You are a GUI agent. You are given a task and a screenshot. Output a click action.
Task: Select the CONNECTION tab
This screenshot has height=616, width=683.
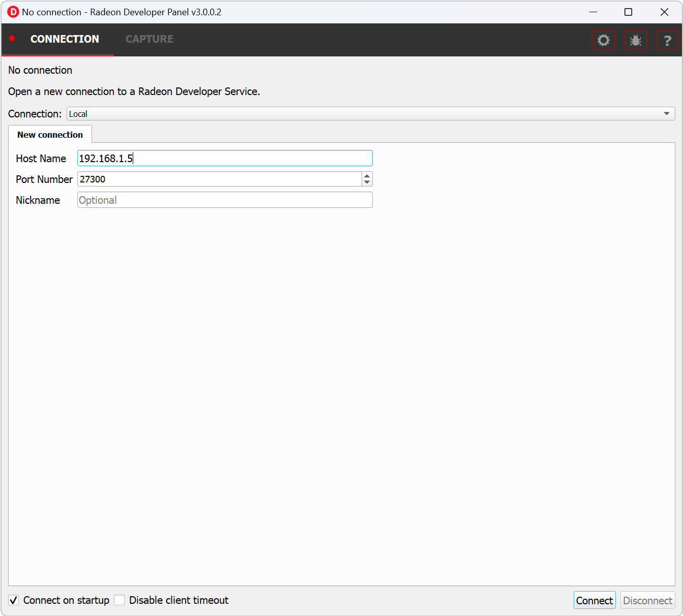point(65,39)
